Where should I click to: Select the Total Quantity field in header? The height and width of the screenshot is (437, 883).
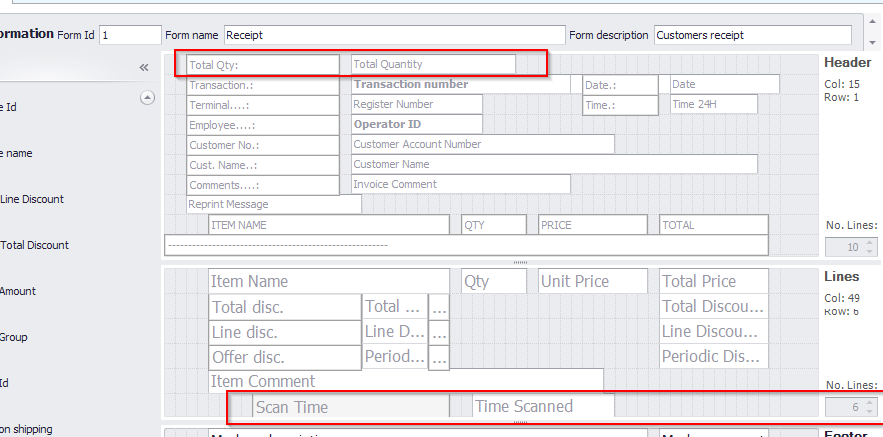[x=433, y=64]
